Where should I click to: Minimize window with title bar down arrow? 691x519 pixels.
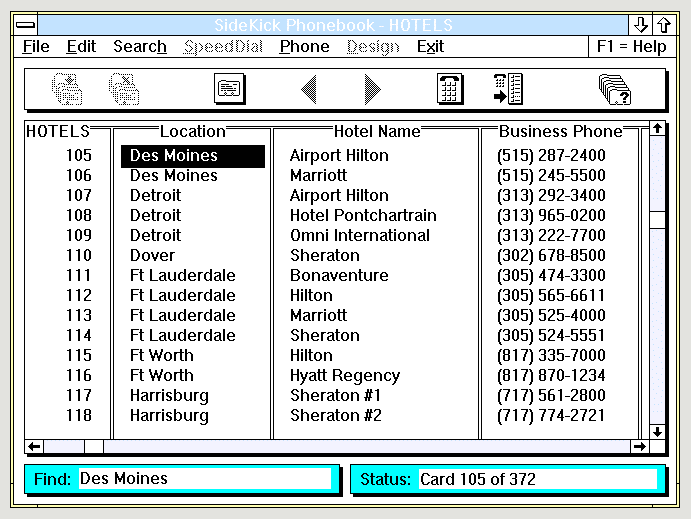(x=640, y=25)
